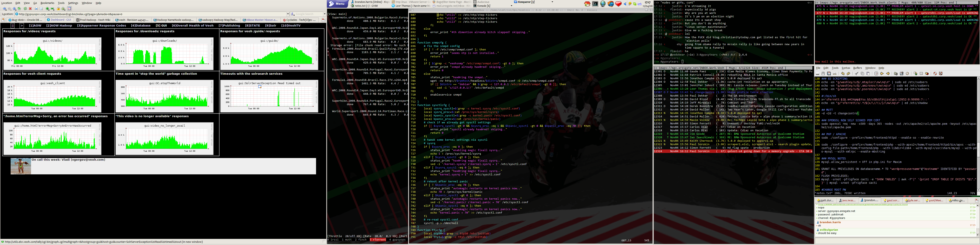Reload page with Konqueror's green refresh icon
Viewport: 980px width, 245px height.
point(25,9)
